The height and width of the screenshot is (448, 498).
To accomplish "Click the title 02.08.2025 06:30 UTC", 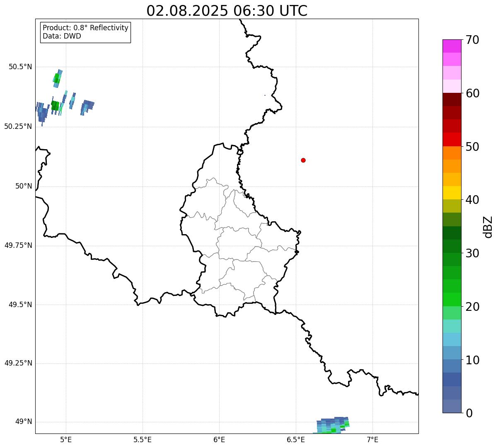I will pyautogui.click(x=227, y=10).
